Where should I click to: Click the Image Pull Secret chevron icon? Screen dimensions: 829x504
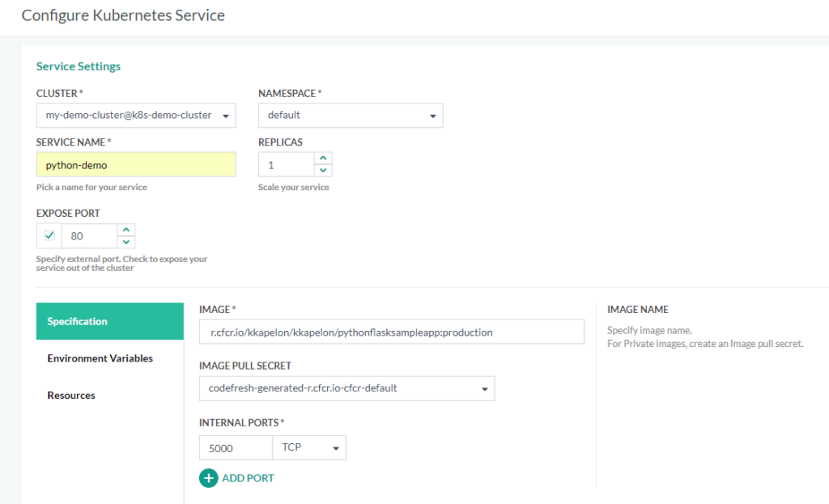(483, 388)
